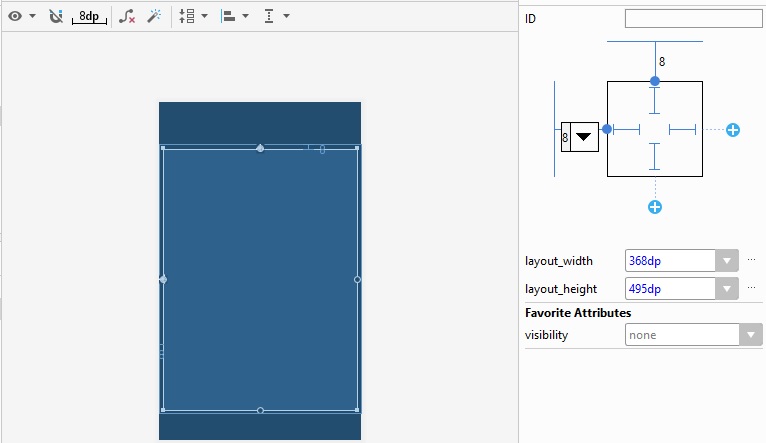This screenshot has width=766, height=443.
Task: Click the top constraint blue dot
Action: pyautogui.click(x=655, y=81)
